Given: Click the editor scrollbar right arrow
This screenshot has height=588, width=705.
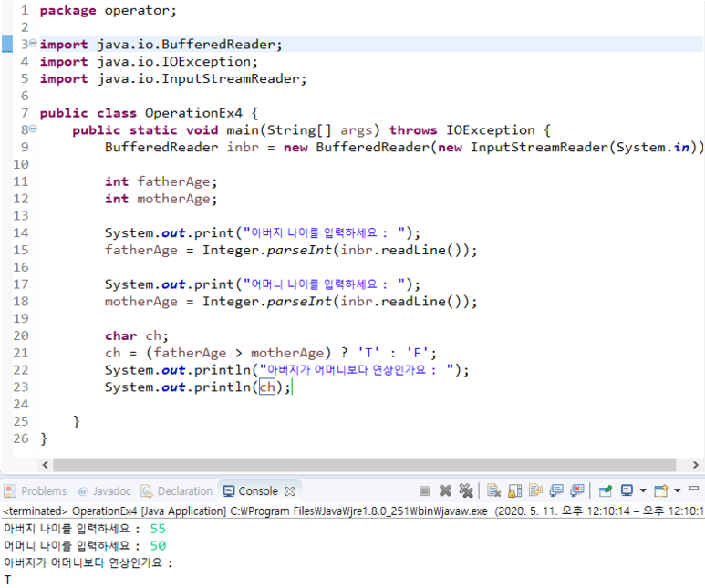Looking at the screenshot, I should [x=695, y=464].
